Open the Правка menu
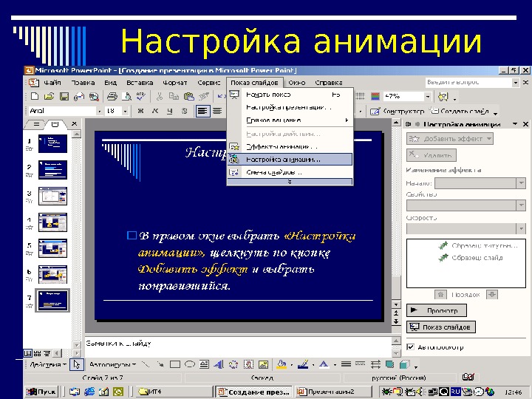 coord(83,83)
